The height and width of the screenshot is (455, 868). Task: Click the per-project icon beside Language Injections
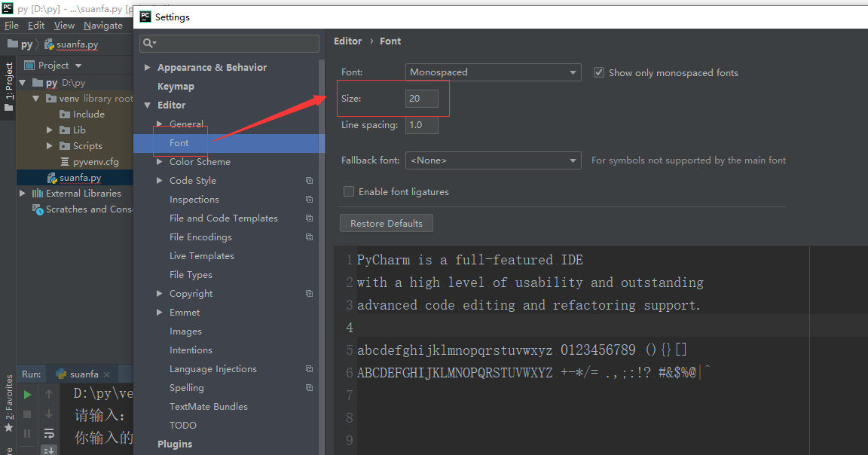click(x=310, y=368)
